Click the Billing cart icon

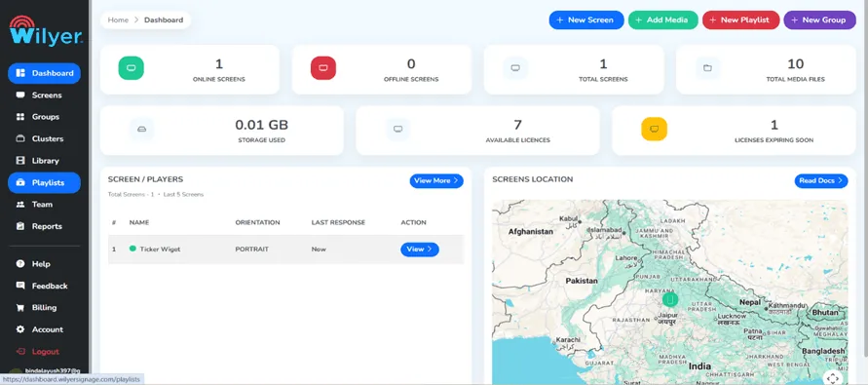(x=20, y=307)
